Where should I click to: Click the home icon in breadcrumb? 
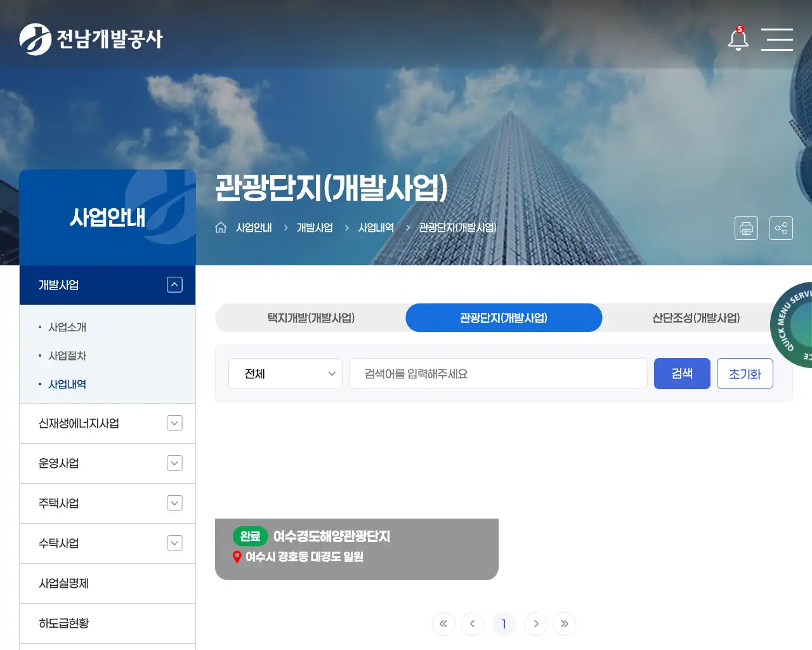coord(221,227)
